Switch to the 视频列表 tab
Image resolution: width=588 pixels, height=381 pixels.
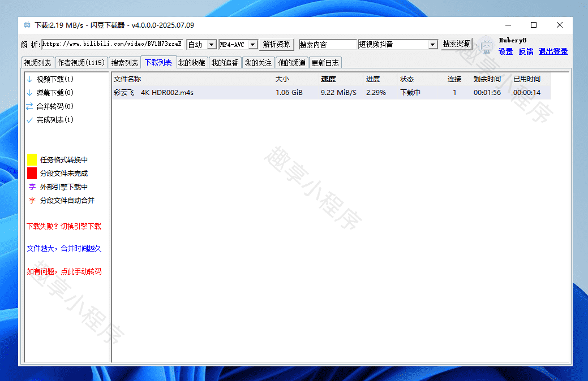click(37, 63)
